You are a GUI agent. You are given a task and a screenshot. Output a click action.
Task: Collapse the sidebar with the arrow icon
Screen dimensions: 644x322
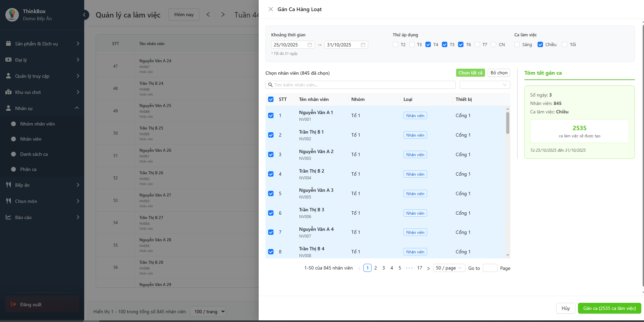coord(85,15)
